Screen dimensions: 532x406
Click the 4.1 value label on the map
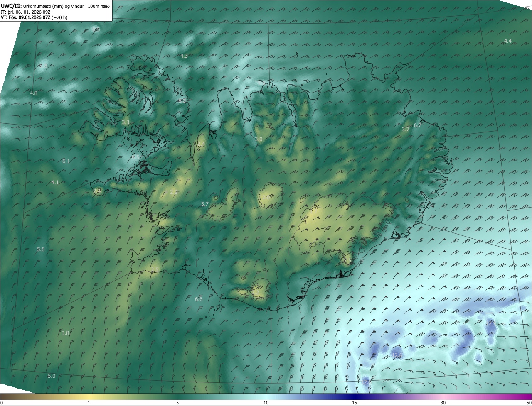pos(55,182)
